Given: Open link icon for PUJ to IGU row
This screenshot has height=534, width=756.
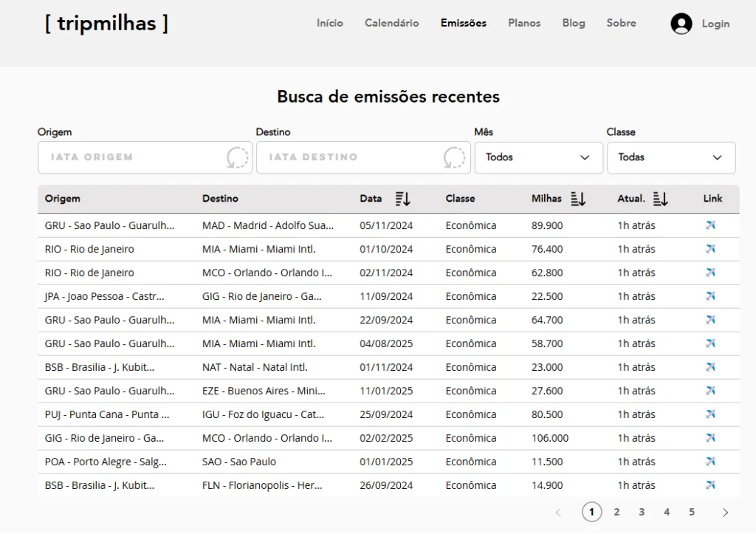Looking at the screenshot, I should 710,414.
